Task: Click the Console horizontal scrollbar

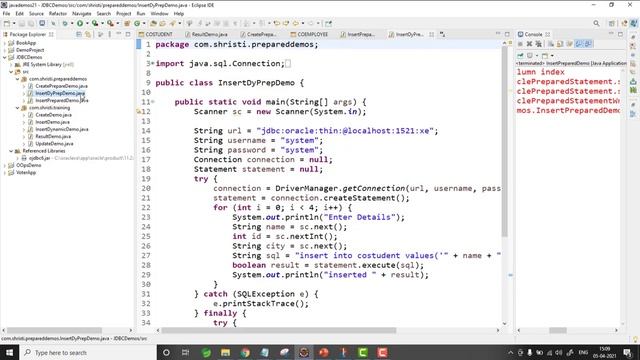Action: (x=558, y=330)
